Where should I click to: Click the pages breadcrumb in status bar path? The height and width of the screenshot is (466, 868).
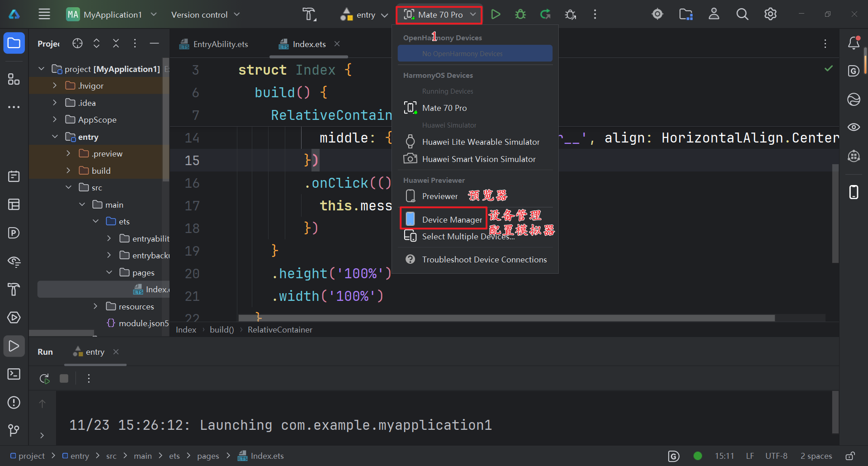point(208,456)
